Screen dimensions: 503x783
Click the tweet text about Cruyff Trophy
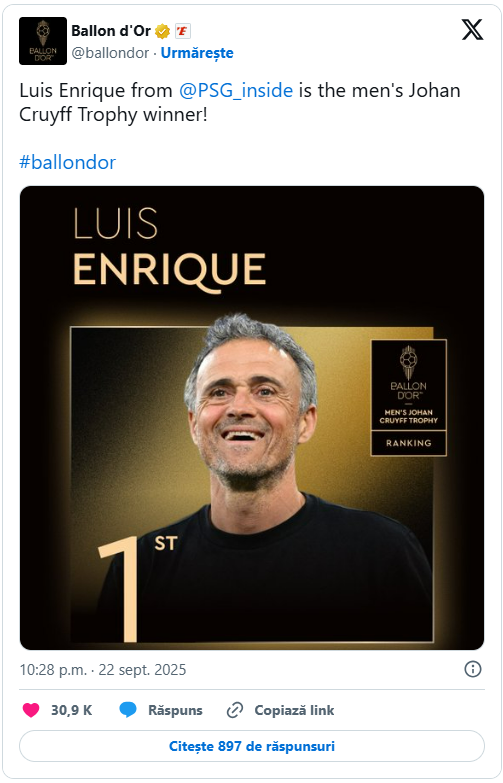coord(240,102)
